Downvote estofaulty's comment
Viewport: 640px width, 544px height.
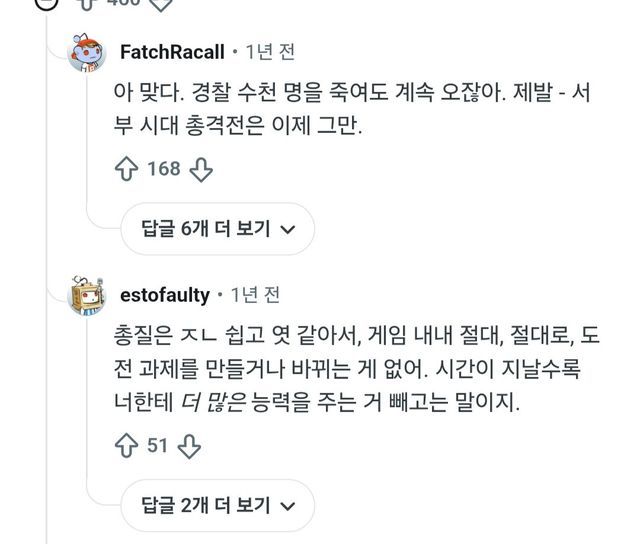pos(189,445)
